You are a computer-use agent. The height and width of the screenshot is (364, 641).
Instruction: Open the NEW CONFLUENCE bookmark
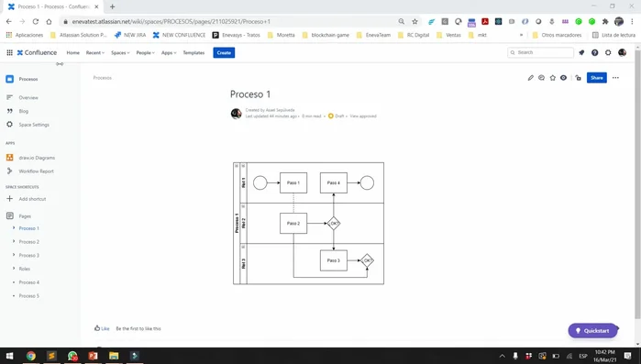click(179, 35)
